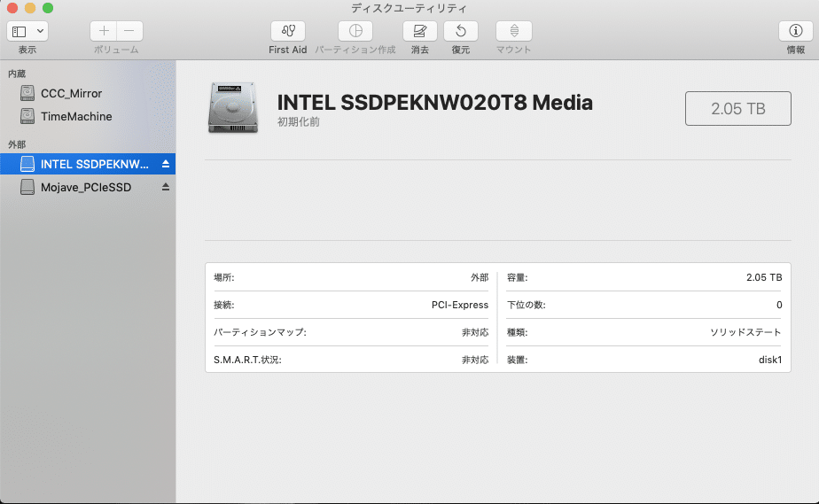
Task: Click the Mount (マウント) toolbar icon
Action: [x=514, y=31]
